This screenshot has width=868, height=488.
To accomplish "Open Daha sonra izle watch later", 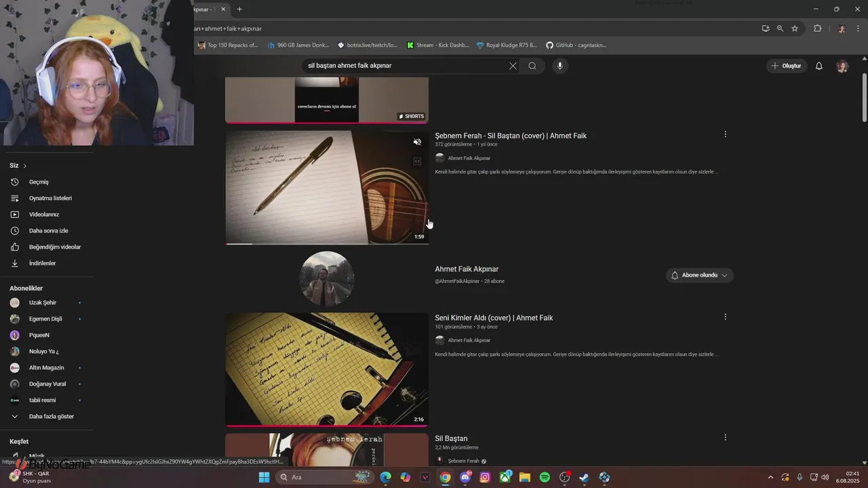I will pyautogui.click(x=47, y=230).
